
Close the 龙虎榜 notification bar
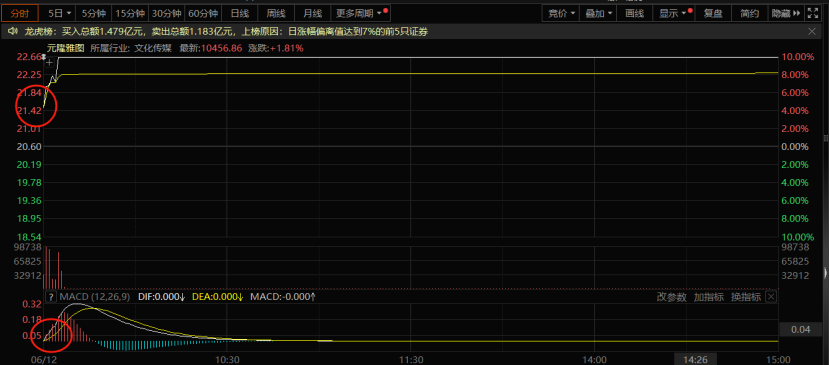(812, 32)
